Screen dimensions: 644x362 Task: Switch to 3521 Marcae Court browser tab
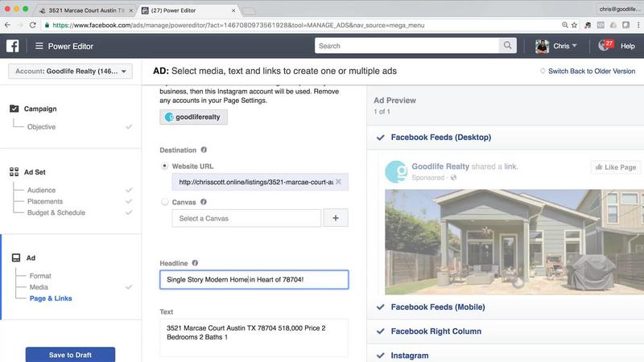click(85, 10)
